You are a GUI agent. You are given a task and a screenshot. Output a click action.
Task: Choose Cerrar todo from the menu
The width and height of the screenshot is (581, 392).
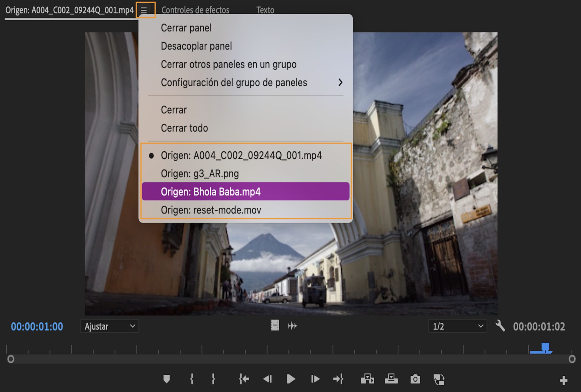(x=184, y=128)
